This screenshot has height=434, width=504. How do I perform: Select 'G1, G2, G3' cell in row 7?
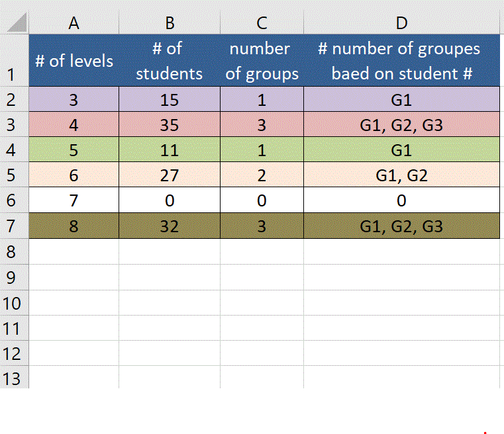click(402, 226)
